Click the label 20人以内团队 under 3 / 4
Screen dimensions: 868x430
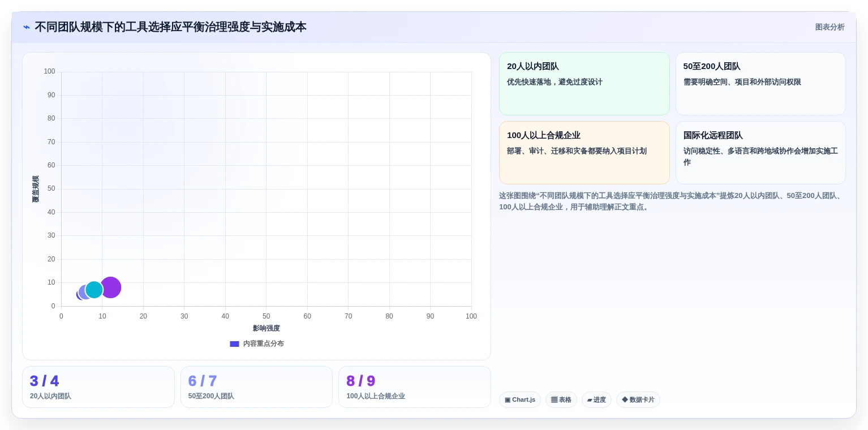click(50, 397)
